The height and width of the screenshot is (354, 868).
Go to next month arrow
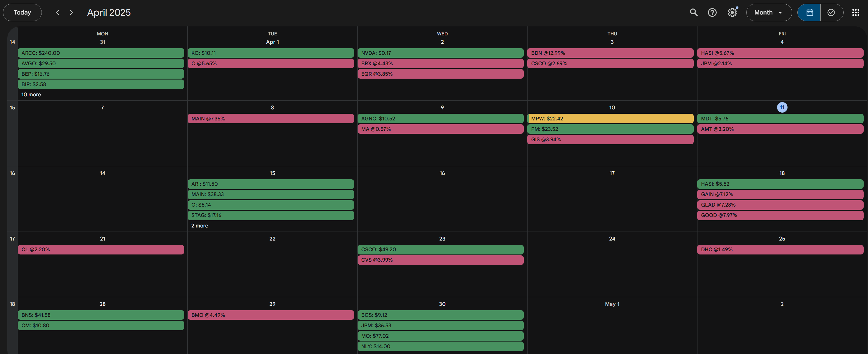71,12
